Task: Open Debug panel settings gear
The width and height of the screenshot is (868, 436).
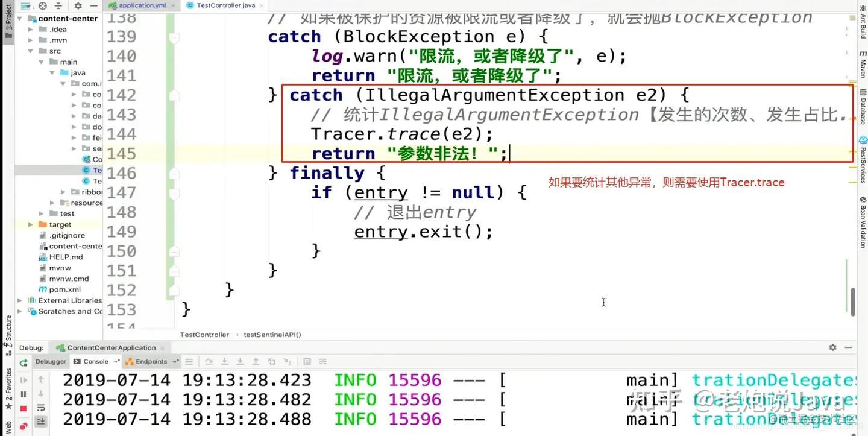Action: (x=832, y=347)
